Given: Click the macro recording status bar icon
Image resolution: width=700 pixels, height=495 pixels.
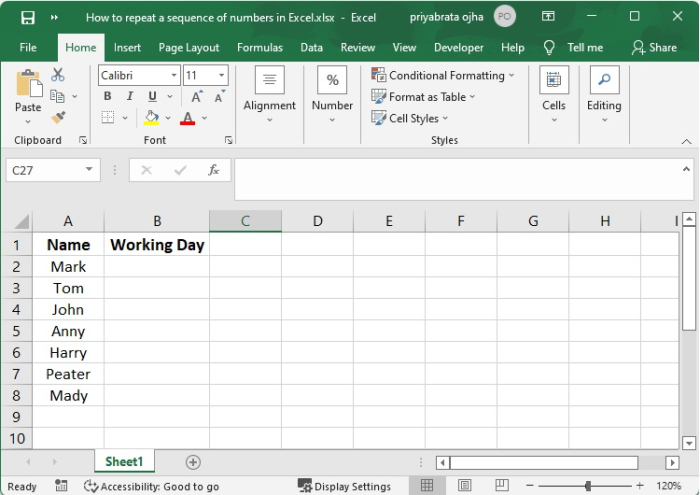Looking at the screenshot, I should click(61, 486).
